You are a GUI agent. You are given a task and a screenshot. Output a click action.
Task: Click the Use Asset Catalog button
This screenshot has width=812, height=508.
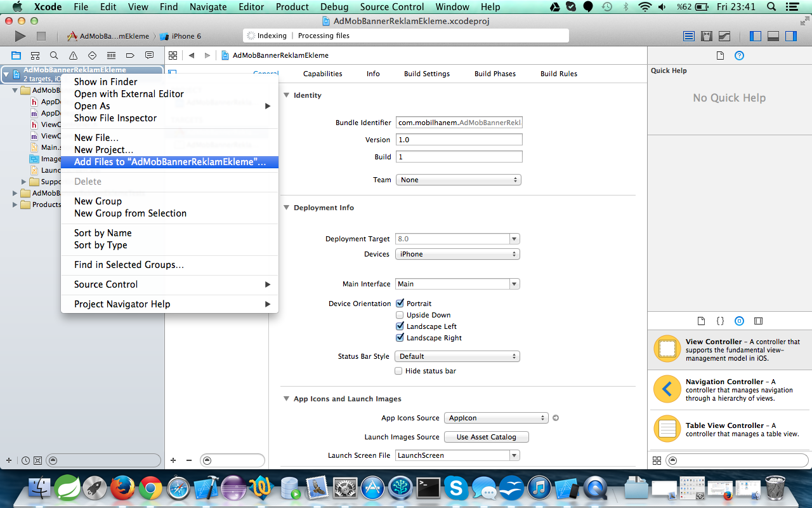coord(487,437)
